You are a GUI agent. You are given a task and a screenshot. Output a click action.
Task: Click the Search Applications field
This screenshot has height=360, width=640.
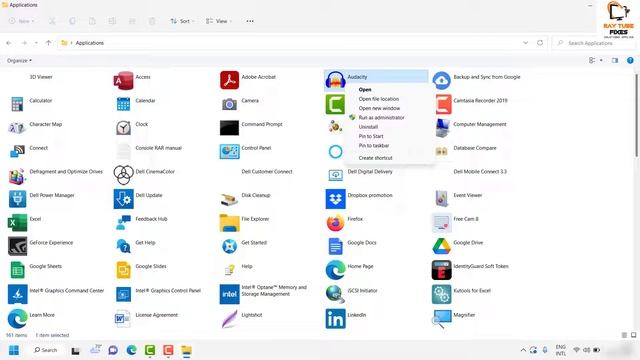tap(593, 43)
